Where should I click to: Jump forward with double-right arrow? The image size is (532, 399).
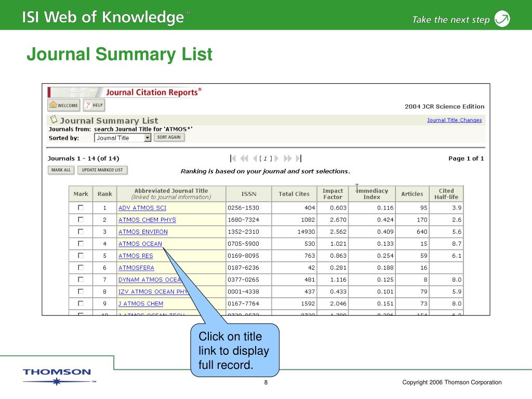click(x=287, y=158)
